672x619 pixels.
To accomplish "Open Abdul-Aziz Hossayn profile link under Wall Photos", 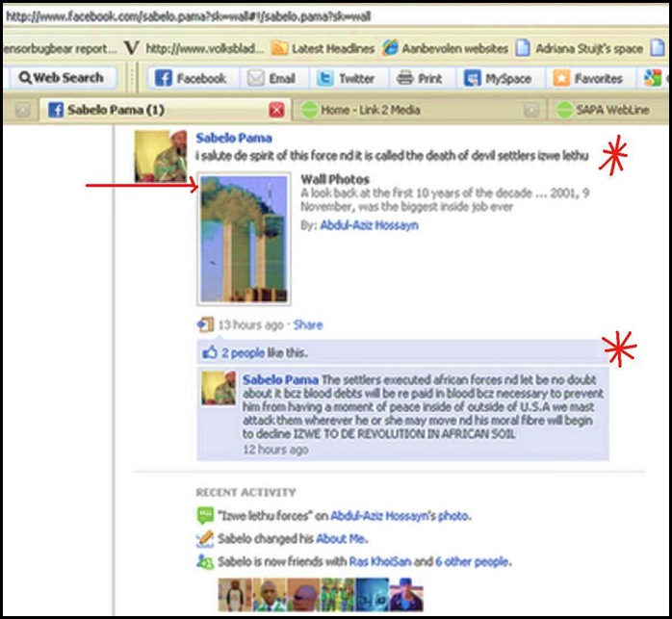I will [369, 225].
